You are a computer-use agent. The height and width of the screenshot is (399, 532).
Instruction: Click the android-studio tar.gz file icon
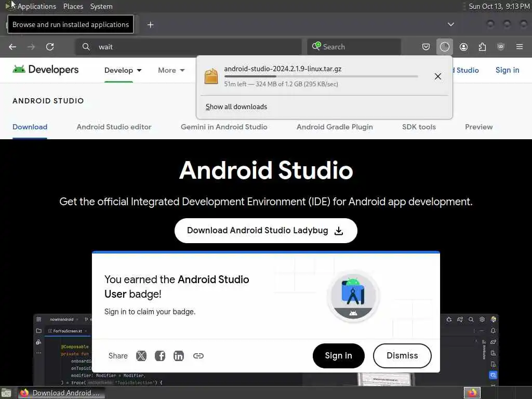coord(211,76)
